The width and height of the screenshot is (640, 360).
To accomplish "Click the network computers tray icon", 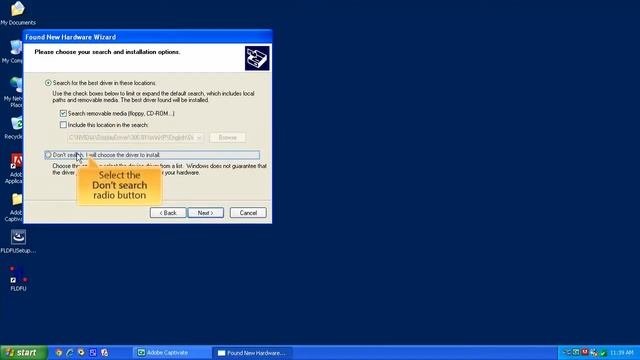I will pos(594,353).
